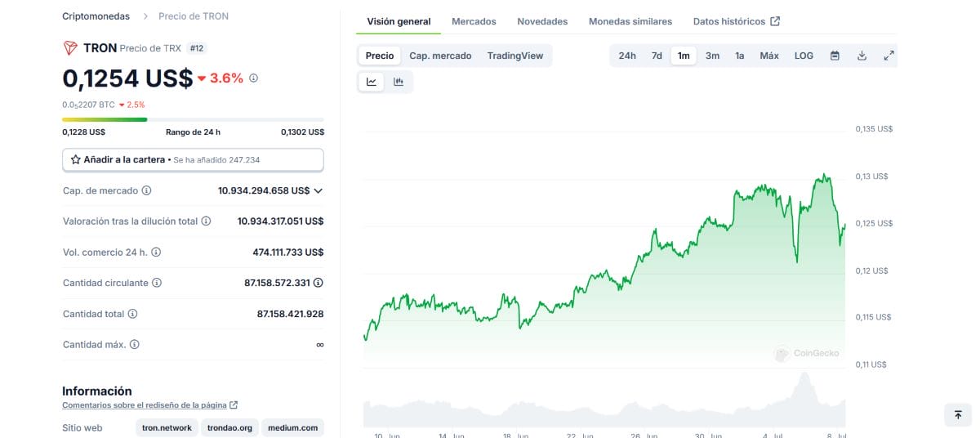Click the 474.111.733 US$ volume value
Screen dimensions: 980x438
(288, 253)
